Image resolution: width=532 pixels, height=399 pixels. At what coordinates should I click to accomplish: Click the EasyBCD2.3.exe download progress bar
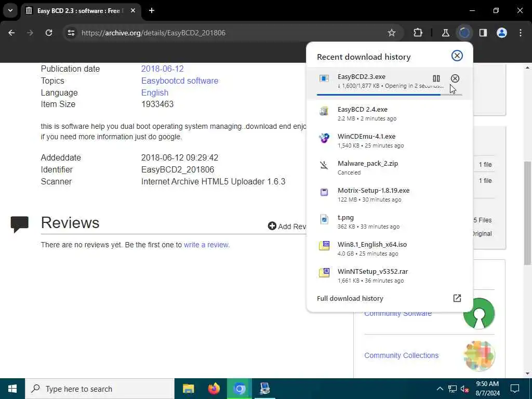tap(390, 95)
